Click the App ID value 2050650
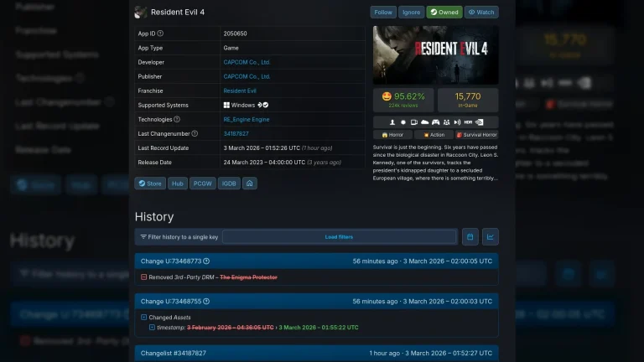Screen dimensions: 644x362 point(235,34)
